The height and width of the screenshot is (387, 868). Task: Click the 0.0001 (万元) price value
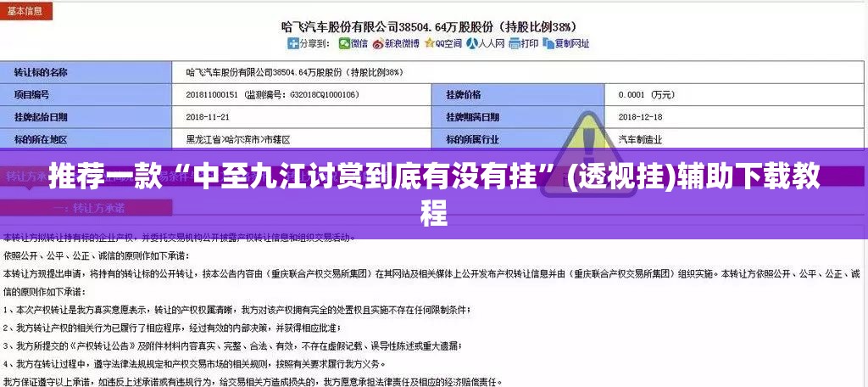[x=645, y=95]
